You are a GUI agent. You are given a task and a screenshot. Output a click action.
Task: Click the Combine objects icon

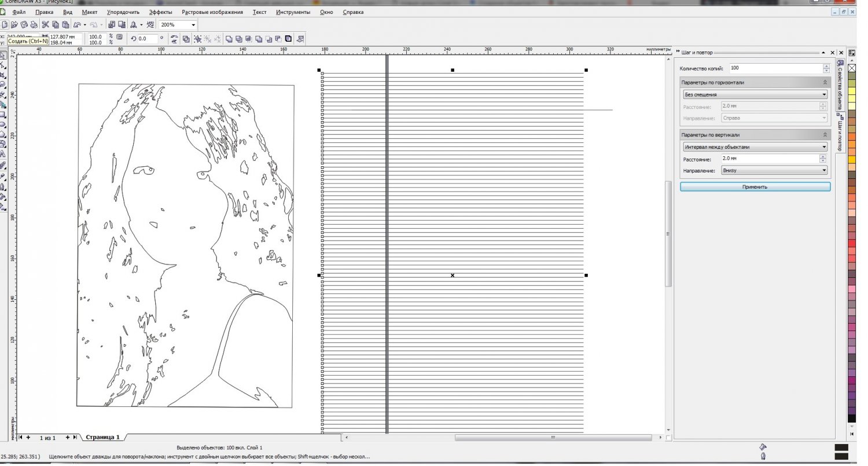pyautogui.click(x=186, y=39)
